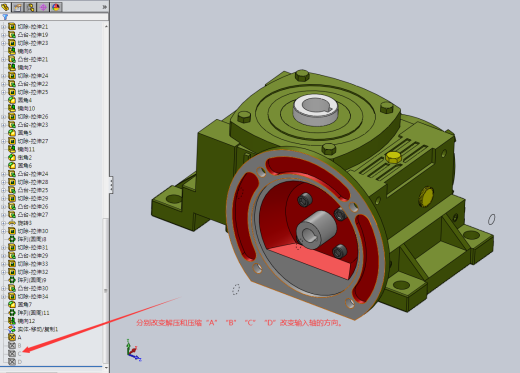The width and height of the screenshot is (520, 373).
Task: Expand the 凸台-拉伸19 feature node
Action: pyautogui.click(x=4, y=35)
